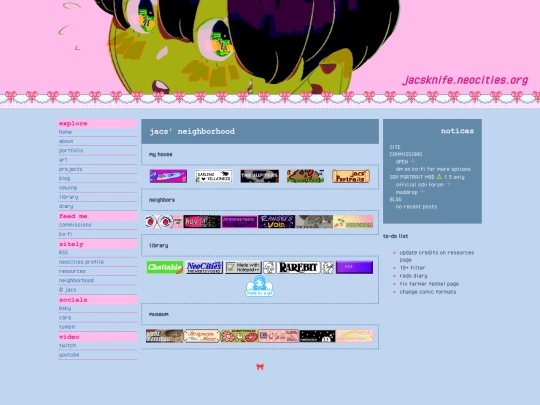Click the SDV portrait mod warning triangle
Image resolution: width=540 pixels, height=405 pixels.
439,177
